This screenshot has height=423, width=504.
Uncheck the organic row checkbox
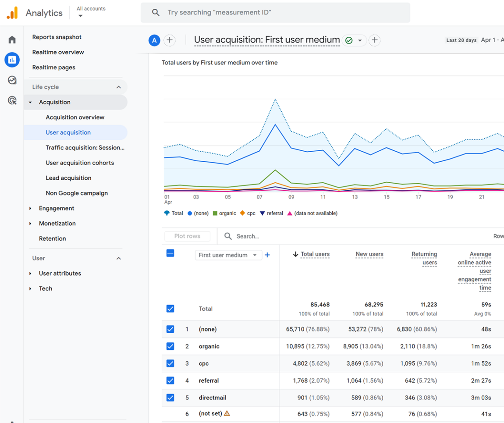click(x=170, y=346)
